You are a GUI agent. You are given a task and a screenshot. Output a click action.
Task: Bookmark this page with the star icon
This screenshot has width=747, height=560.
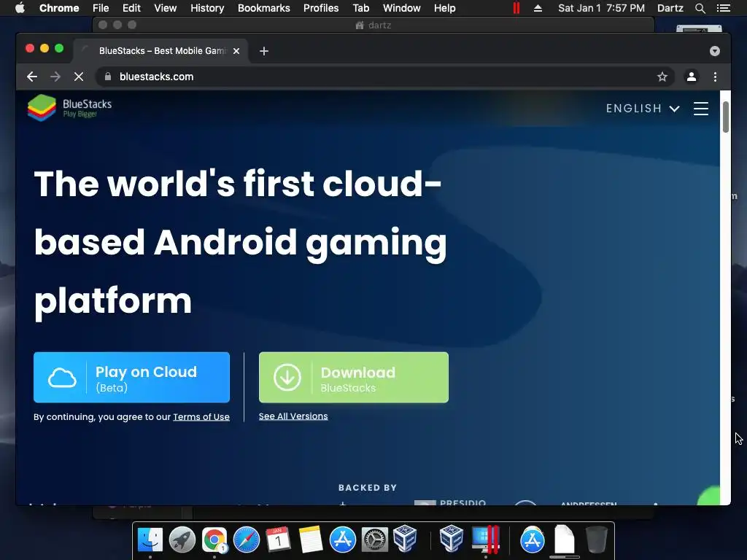pos(662,77)
